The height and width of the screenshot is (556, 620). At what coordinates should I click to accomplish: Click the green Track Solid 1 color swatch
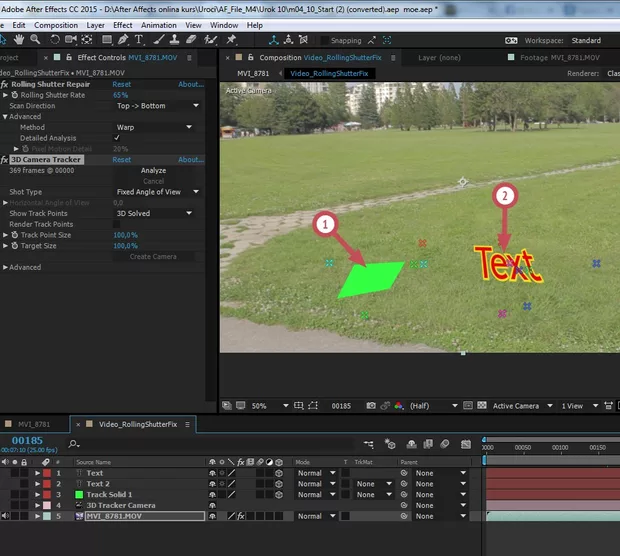coord(79,495)
